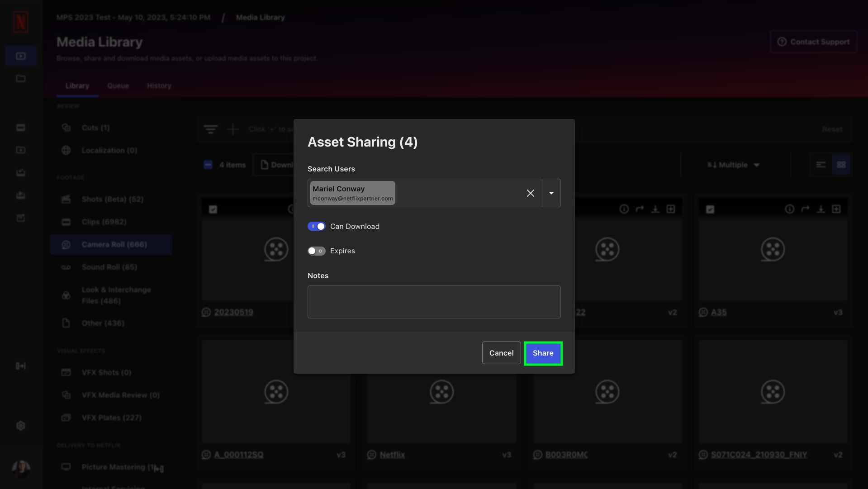868x489 pixels.
Task: Click the filter lines icon
Action: pyautogui.click(x=210, y=129)
